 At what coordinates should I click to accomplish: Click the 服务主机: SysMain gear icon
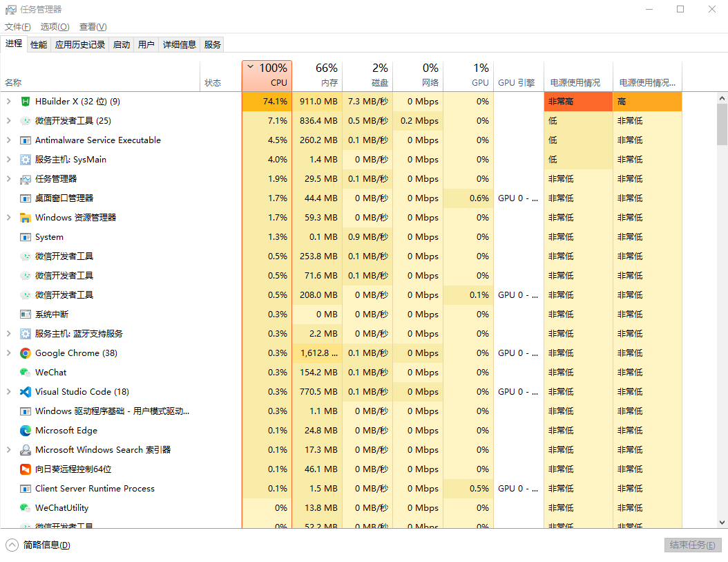click(26, 160)
